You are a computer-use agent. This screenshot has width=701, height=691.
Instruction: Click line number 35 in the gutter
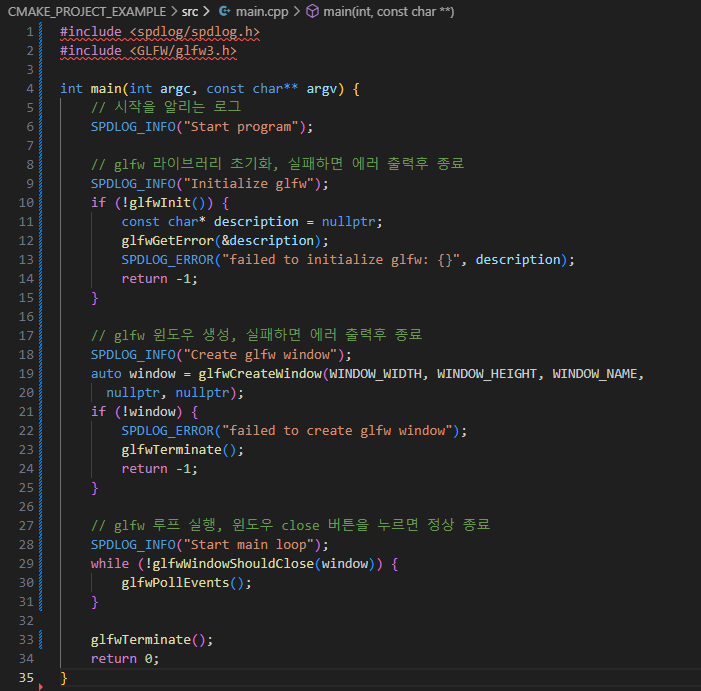(26, 678)
